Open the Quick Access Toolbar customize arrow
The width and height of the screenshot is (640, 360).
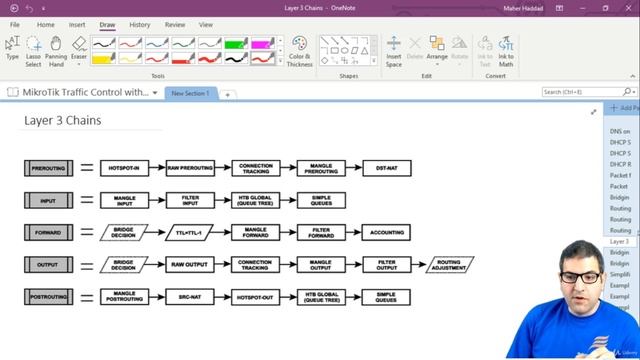[43, 8]
